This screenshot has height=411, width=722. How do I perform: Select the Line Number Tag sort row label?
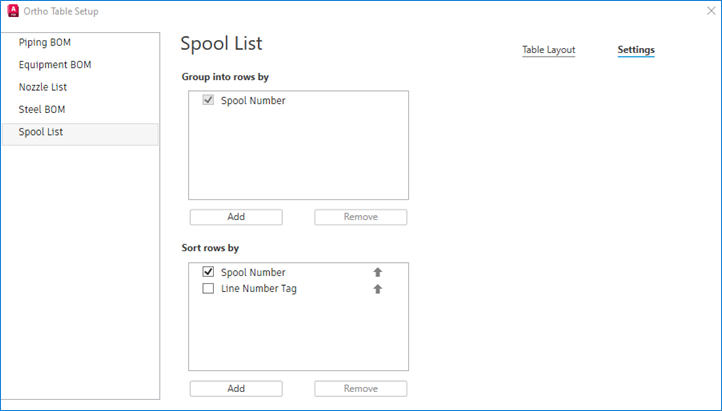click(x=258, y=289)
